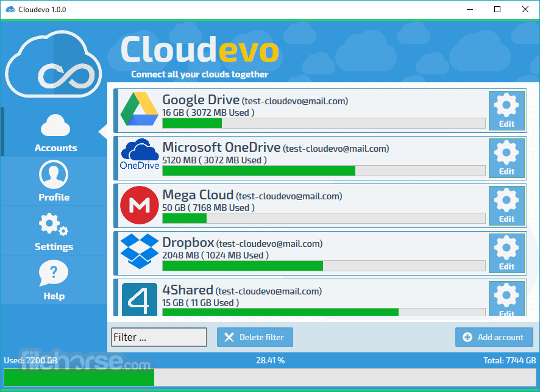The height and width of the screenshot is (392, 540).
Task: Click the Dropbox box logo
Action: (x=140, y=251)
